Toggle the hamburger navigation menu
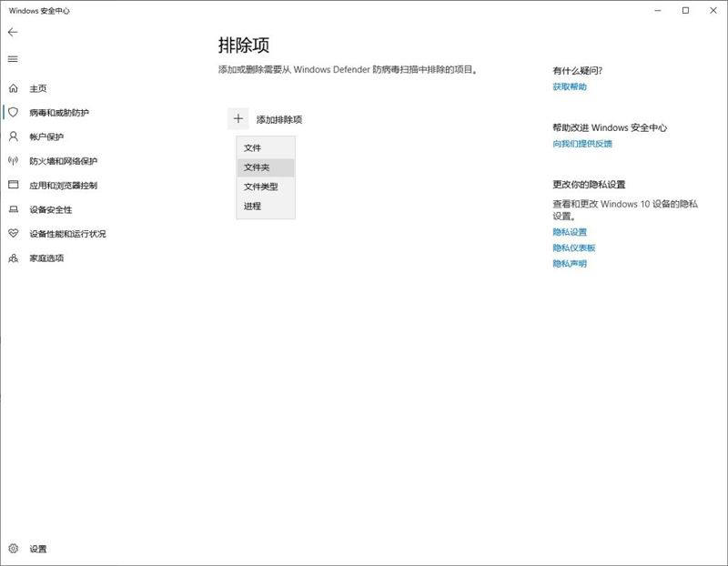 (13, 59)
